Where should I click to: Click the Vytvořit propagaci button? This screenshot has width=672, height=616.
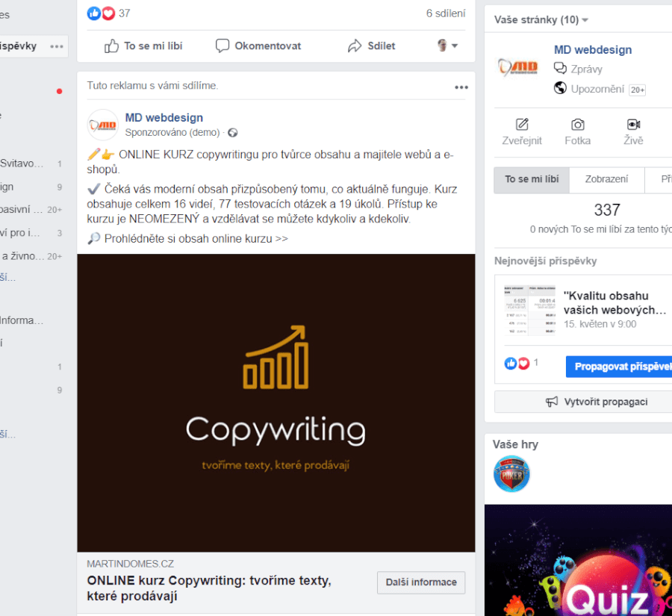tap(583, 402)
